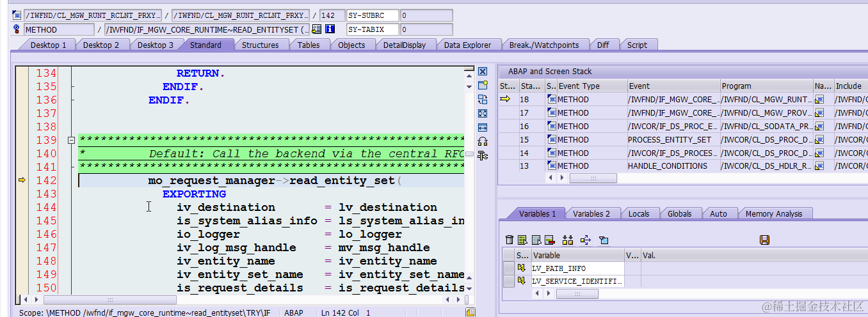Click the trash can icon in Variables toolbar
Screen dimensions: 868x317
[x=510, y=240]
